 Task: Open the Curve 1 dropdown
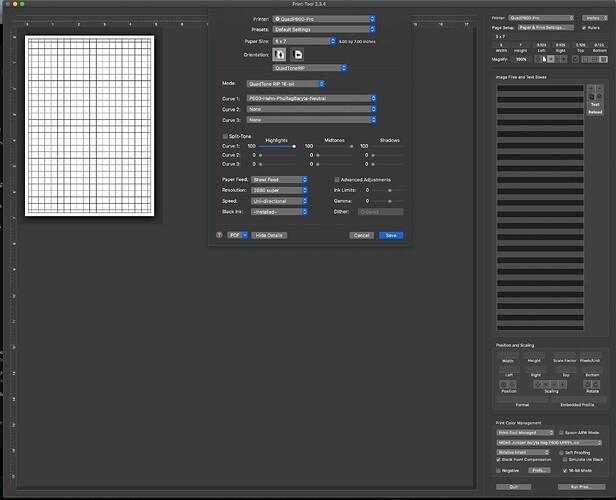[312, 98]
